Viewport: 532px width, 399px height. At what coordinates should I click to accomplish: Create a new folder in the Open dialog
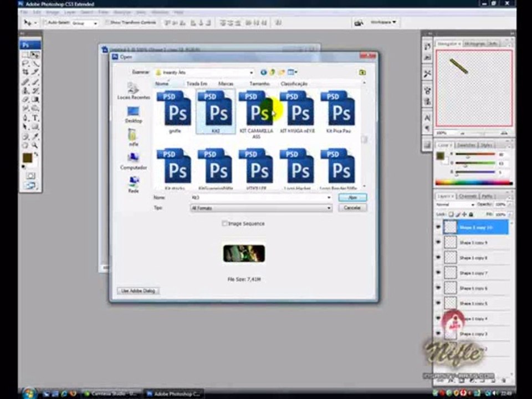pos(282,72)
